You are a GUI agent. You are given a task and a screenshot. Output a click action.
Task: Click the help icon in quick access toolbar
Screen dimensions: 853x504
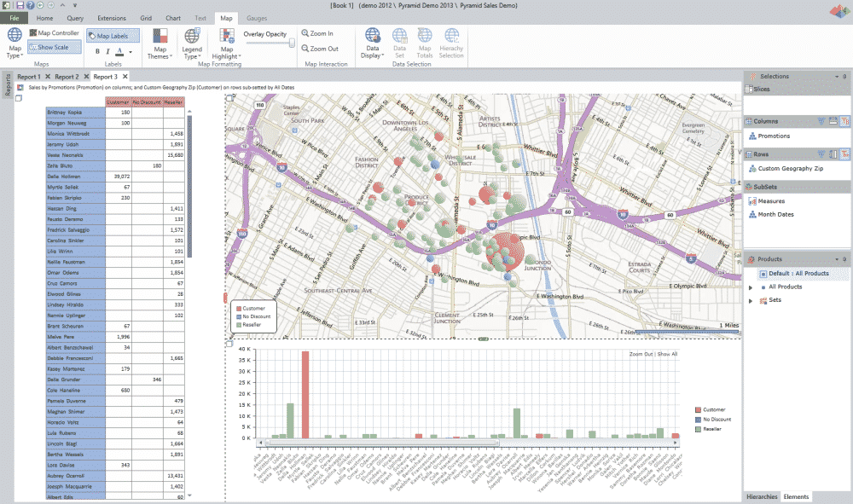30,5
